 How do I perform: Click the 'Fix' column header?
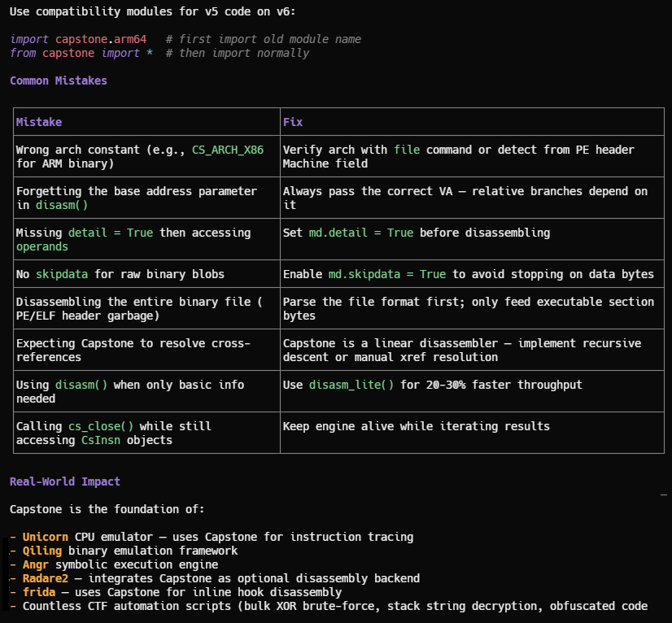(293, 122)
